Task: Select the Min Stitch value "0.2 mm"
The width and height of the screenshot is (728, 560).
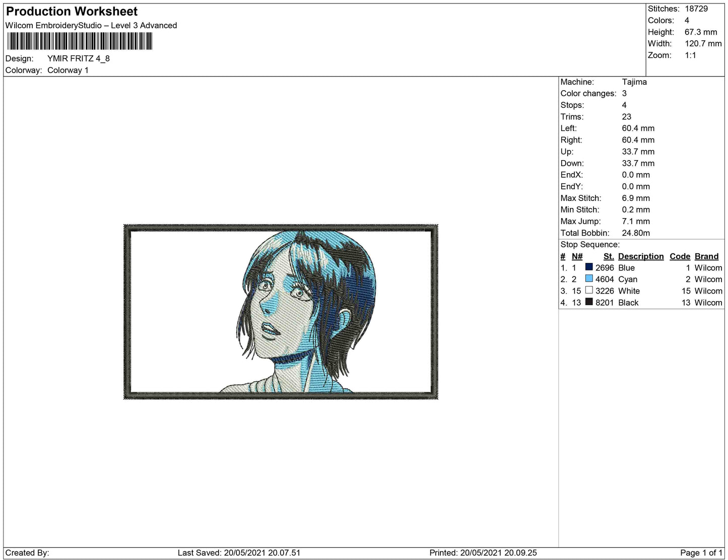Action: click(x=636, y=209)
